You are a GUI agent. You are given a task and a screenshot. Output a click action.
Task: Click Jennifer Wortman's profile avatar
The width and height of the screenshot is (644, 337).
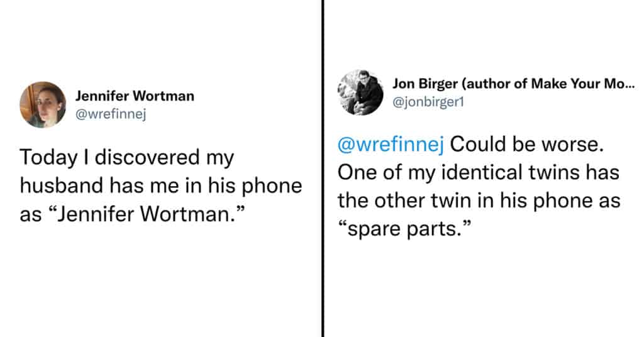[x=43, y=104]
